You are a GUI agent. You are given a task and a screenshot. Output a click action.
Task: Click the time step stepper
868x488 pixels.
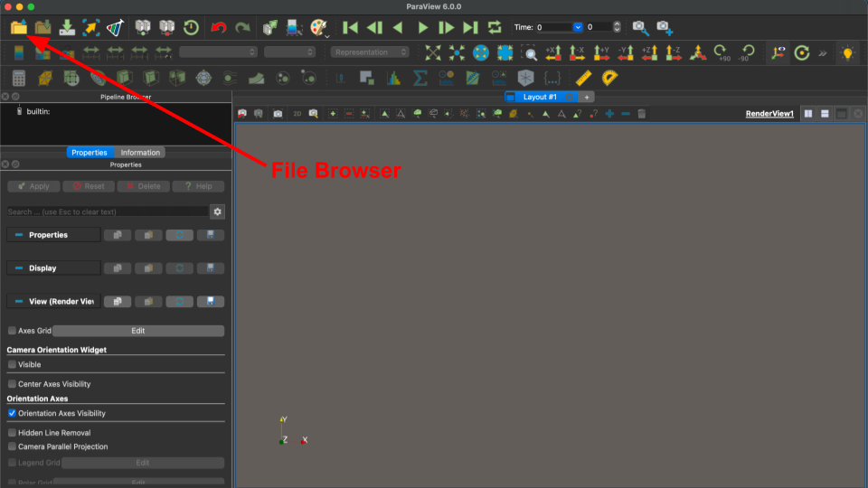point(617,27)
